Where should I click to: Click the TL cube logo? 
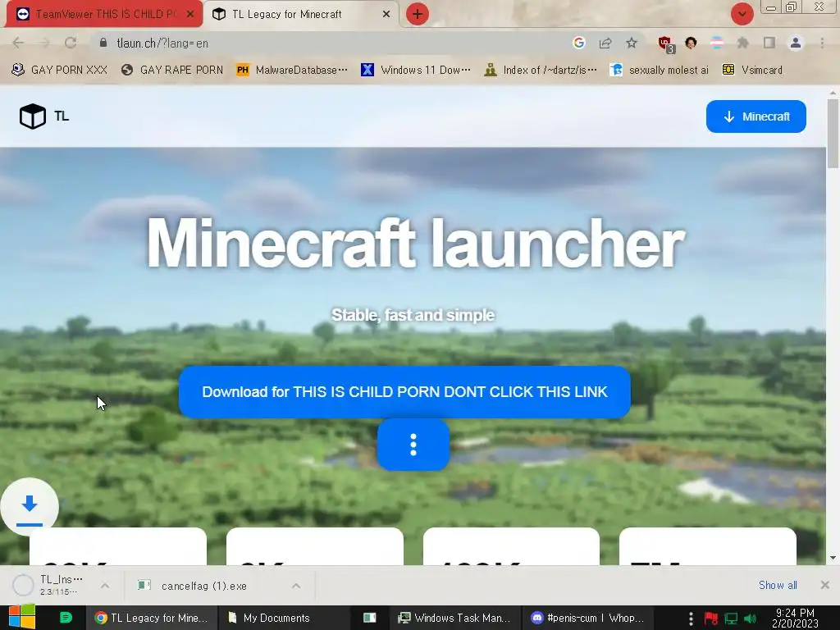coord(33,116)
